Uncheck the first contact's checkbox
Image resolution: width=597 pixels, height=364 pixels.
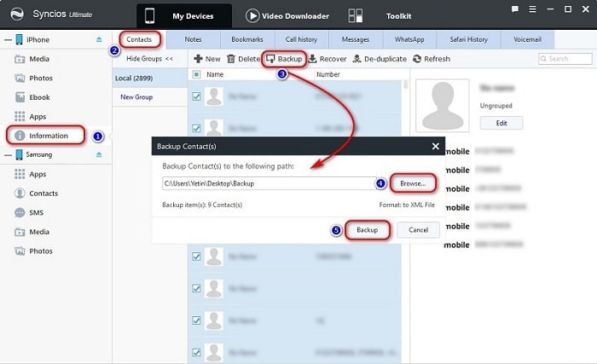point(196,97)
